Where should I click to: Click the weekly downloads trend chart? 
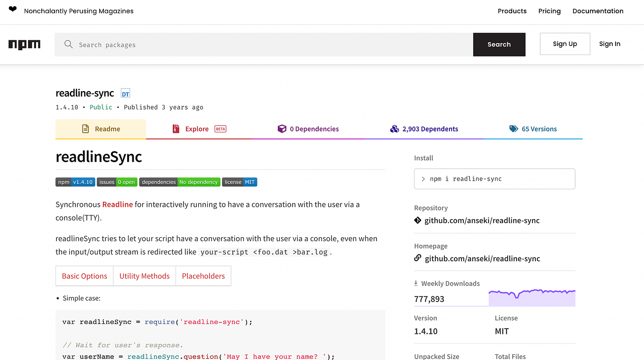pos(531,294)
